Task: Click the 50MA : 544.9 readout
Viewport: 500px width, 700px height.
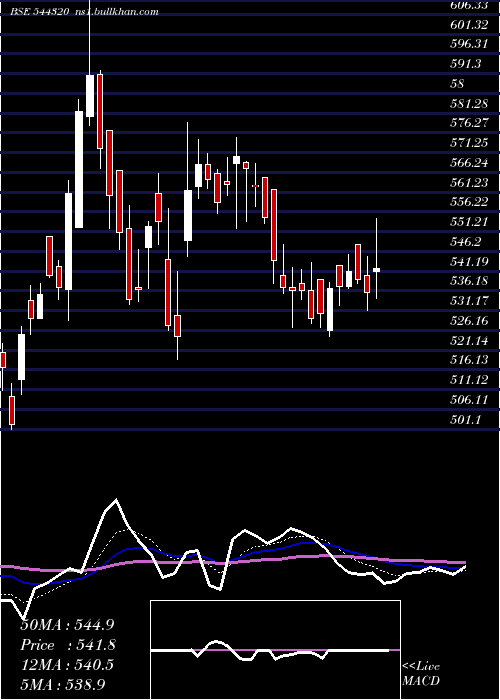Action: click(x=67, y=625)
